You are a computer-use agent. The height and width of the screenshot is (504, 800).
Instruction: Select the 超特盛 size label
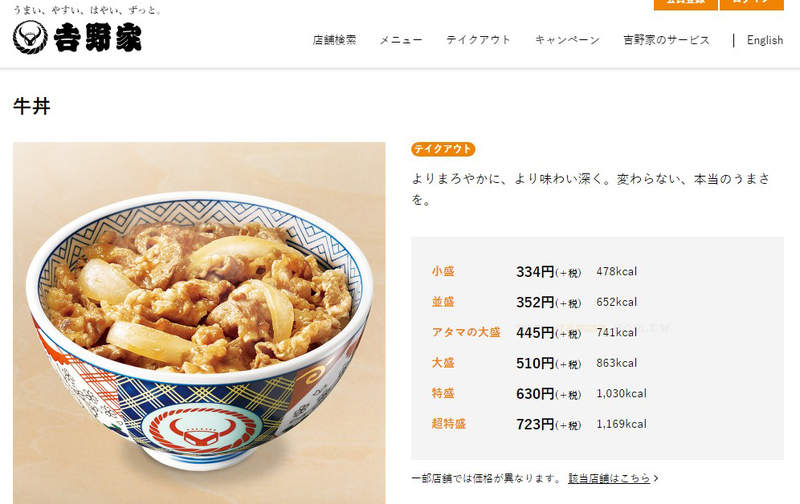(x=449, y=424)
